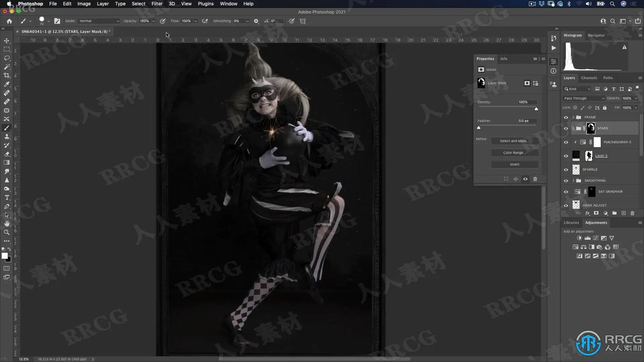Open the Pass Through blend mode dropdown
The width and height of the screenshot is (644, 362).
point(584,98)
